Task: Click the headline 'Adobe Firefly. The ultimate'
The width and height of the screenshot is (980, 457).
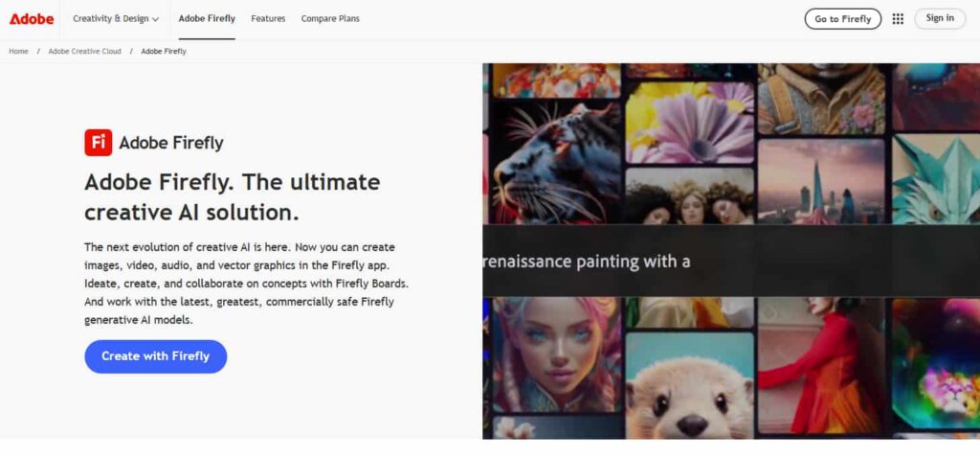Action: point(233,182)
